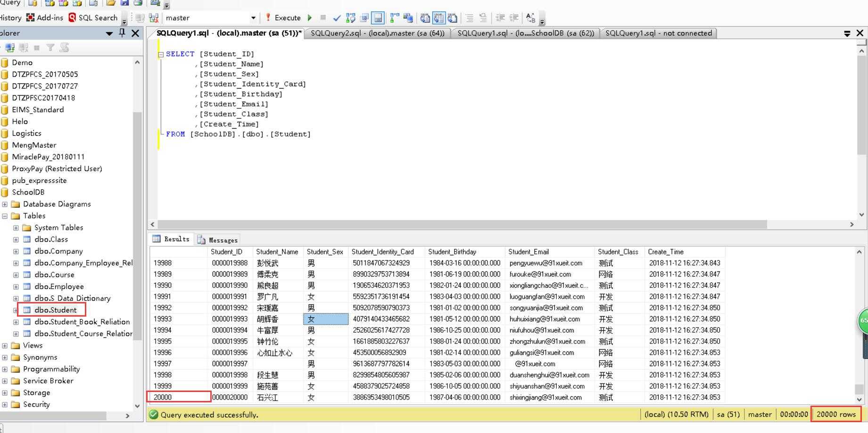Viewport: 868px width, 433px height.
Task: Comment out the selected lines
Action: [469, 18]
